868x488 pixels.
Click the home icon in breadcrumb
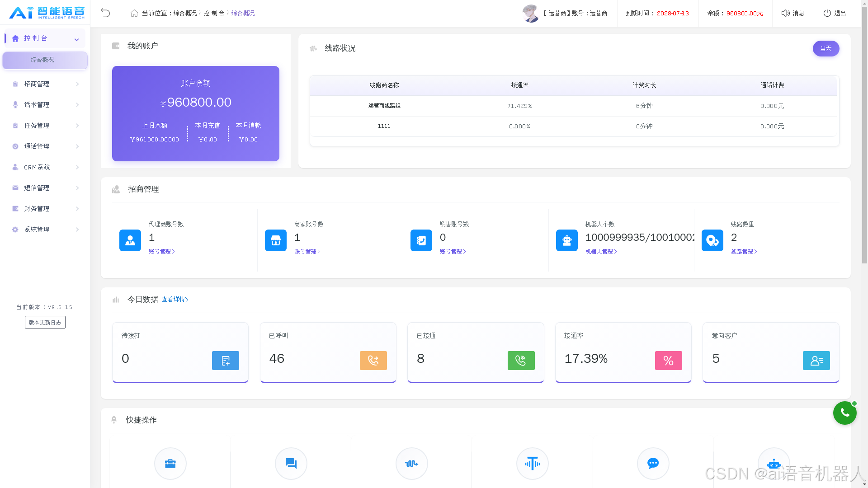point(134,13)
